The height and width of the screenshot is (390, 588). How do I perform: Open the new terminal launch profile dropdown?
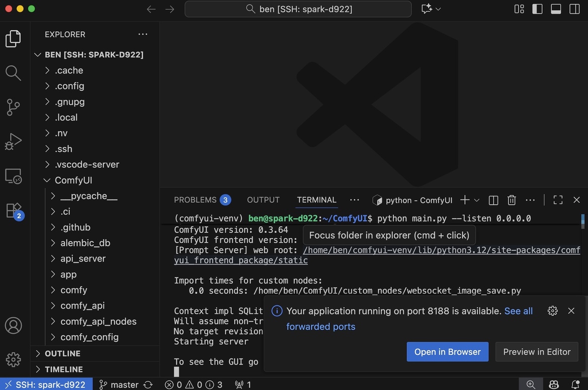tap(477, 200)
